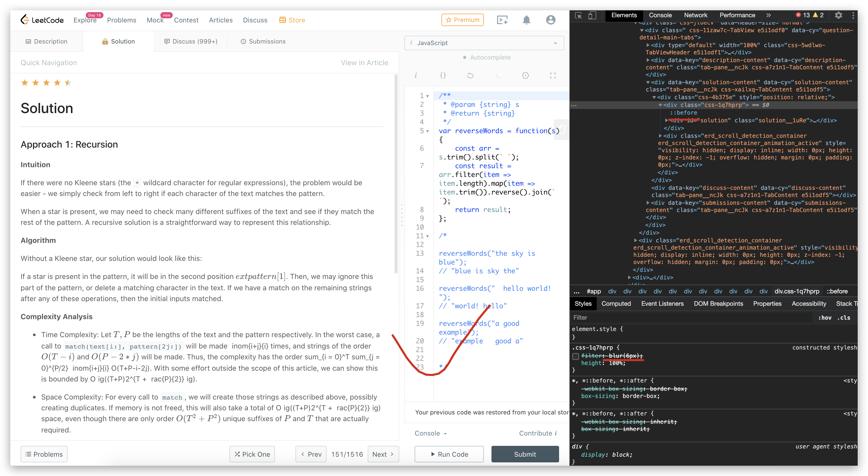
Task: Open editor settings gear
Action: (525, 75)
